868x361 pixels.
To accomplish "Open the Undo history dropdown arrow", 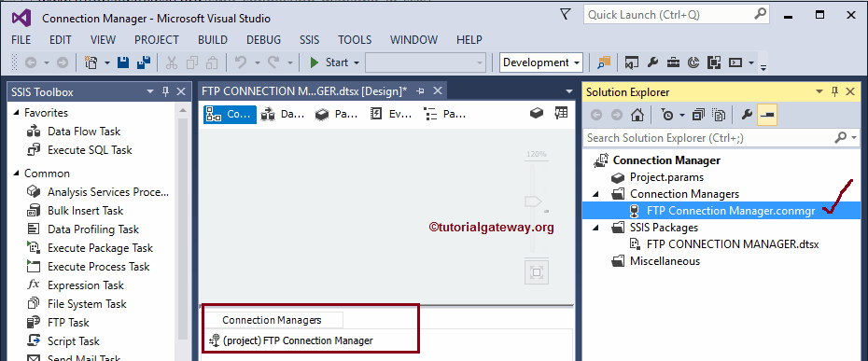I will point(257,63).
